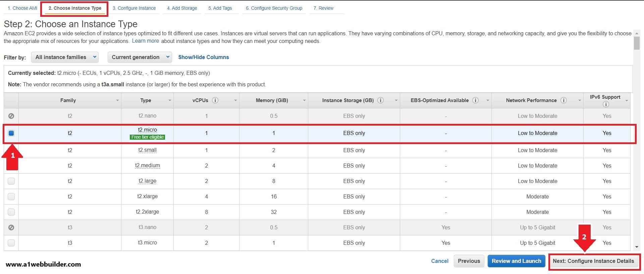Open the Current generation filter dropdown
The image size is (644, 274).
coord(140,57)
